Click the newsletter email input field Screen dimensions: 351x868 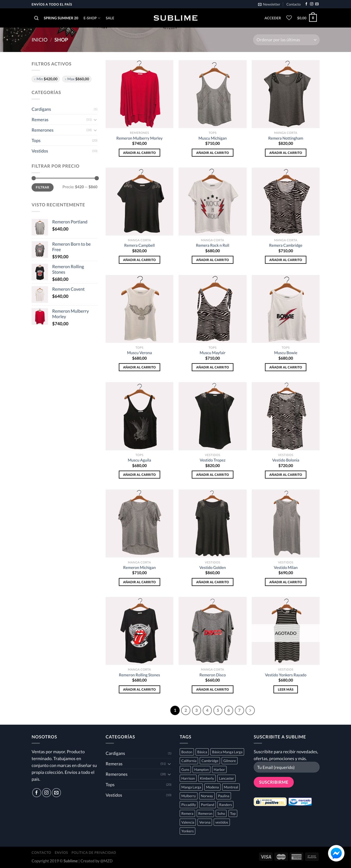click(286, 767)
